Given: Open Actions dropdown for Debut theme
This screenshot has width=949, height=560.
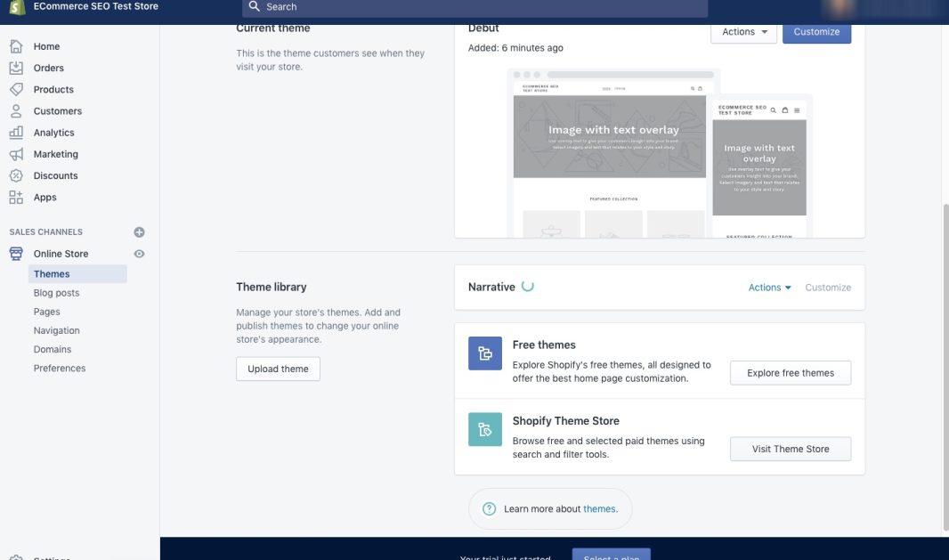Looking at the screenshot, I should pyautogui.click(x=743, y=32).
